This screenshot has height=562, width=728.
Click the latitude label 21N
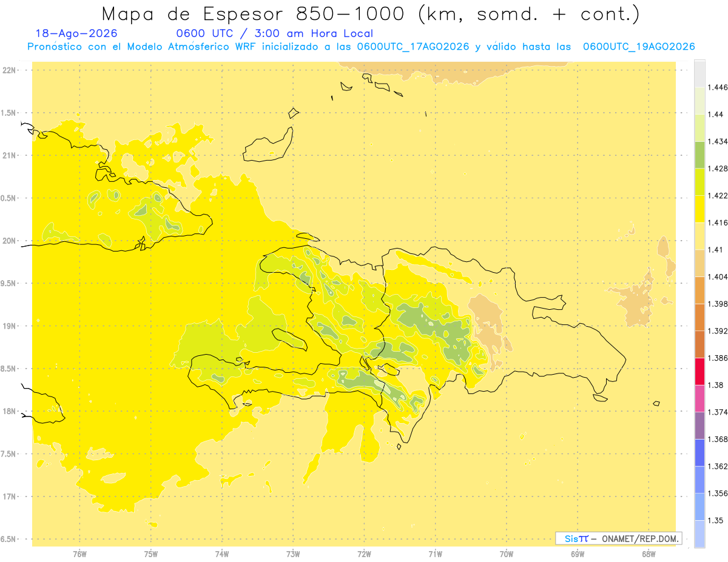pyautogui.click(x=8, y=155)
